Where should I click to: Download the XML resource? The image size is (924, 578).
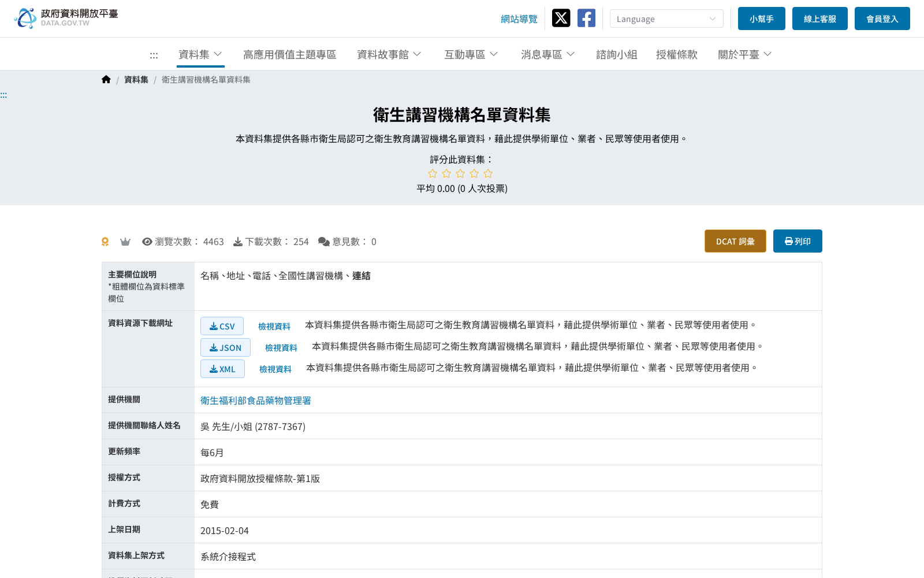(x=222, y=369)
